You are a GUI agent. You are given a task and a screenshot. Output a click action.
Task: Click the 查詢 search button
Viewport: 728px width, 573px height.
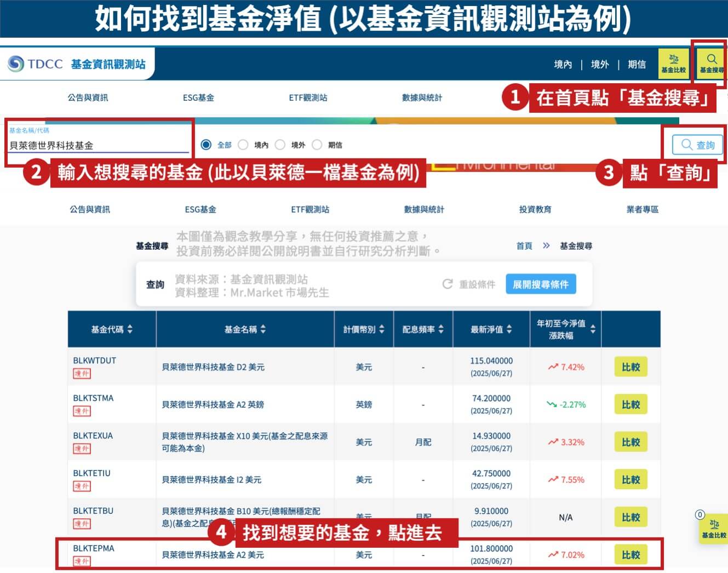click(698, 145)
